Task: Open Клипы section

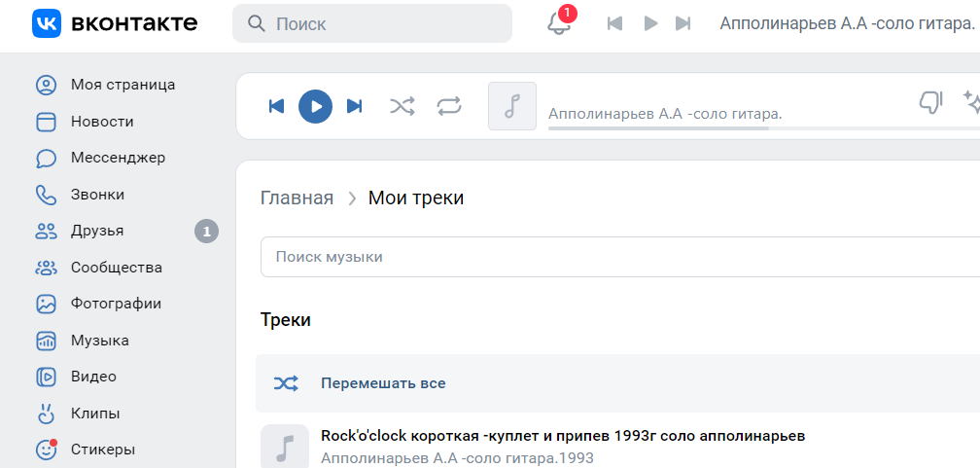Action: coord(95,414)
